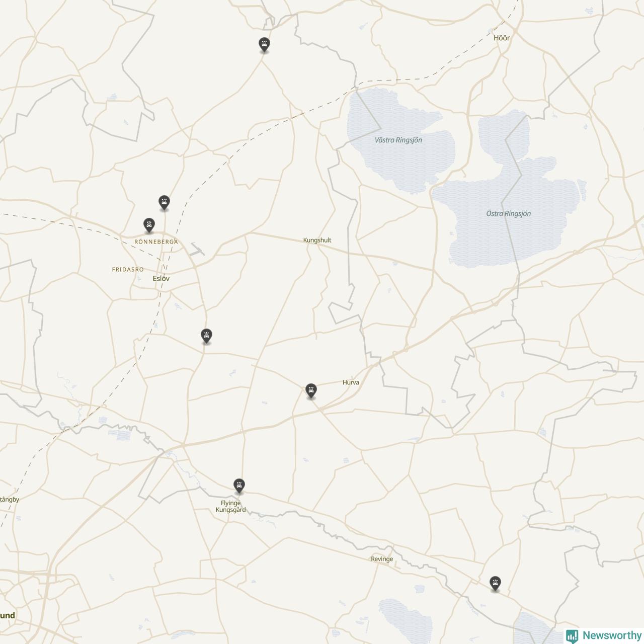Image resolution: width=644 pixels, height=644 pixels.
Task: Select the Östra Ringsjön lake label
Action: 509,213
